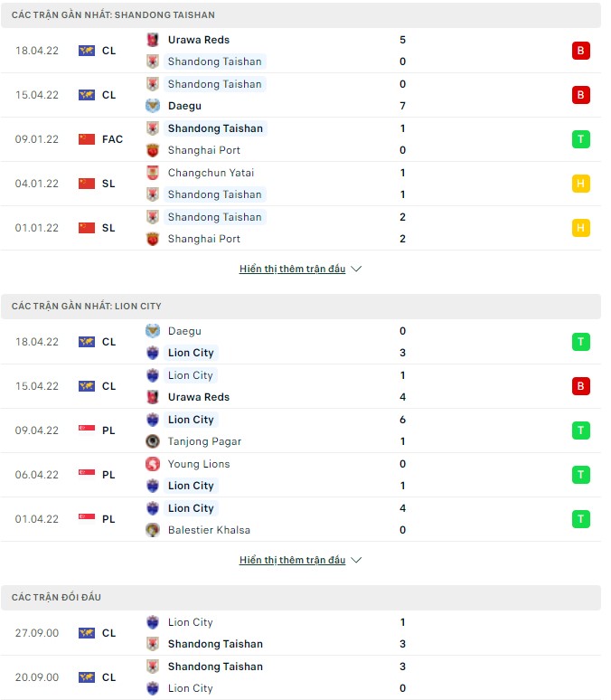This screenshot has width=611, height=700.
Task: Click the Young Lions club crest
Action: pos(153,464)
